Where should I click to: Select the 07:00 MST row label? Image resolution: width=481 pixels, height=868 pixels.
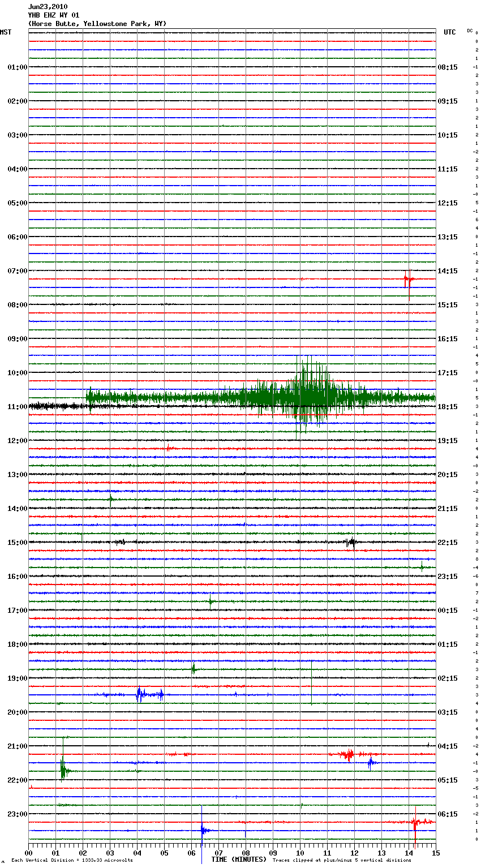(17, 271)
